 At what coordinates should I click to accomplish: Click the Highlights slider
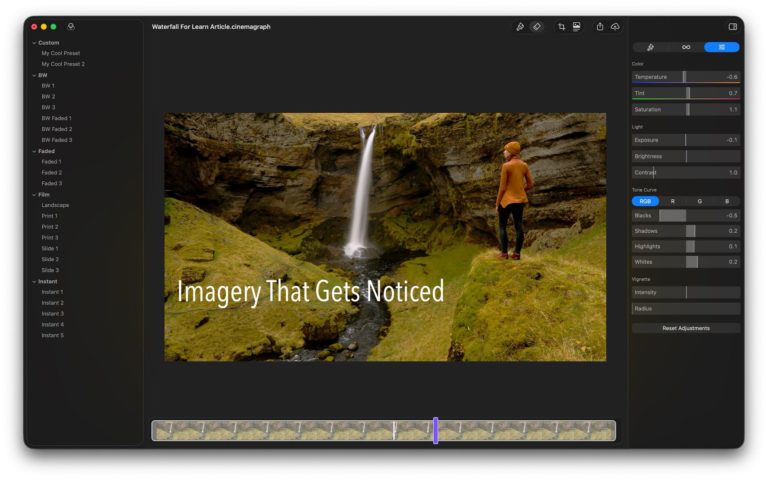(686, 246)
